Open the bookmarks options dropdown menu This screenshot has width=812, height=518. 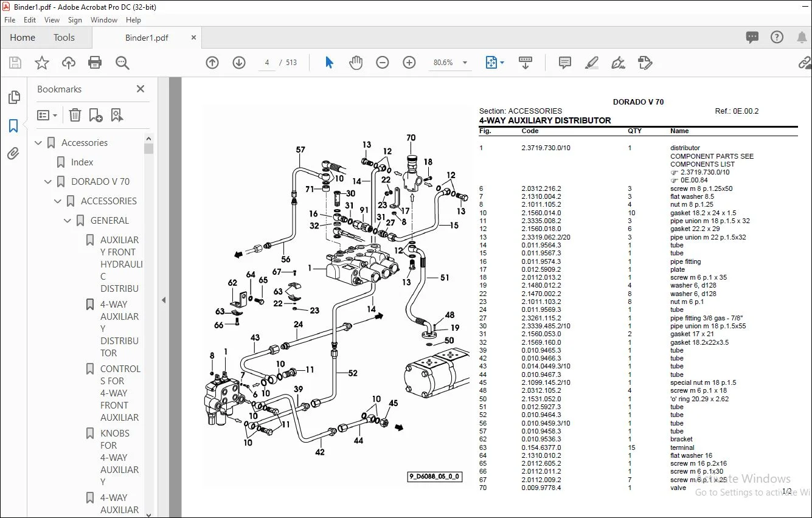[x=47, y=115]
